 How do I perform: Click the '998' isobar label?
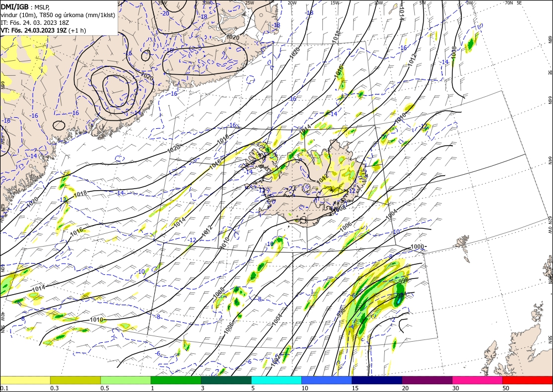pos(341,312)
